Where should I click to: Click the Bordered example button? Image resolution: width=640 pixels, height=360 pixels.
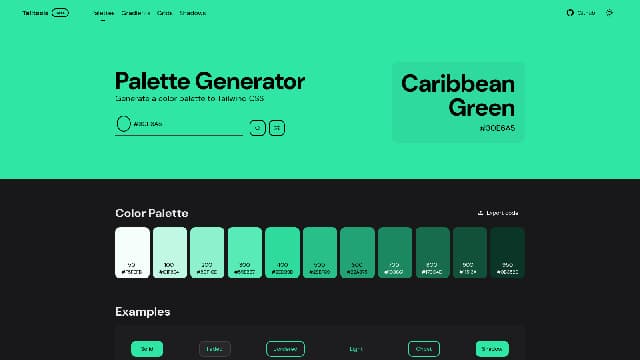(x=285, y=349)
